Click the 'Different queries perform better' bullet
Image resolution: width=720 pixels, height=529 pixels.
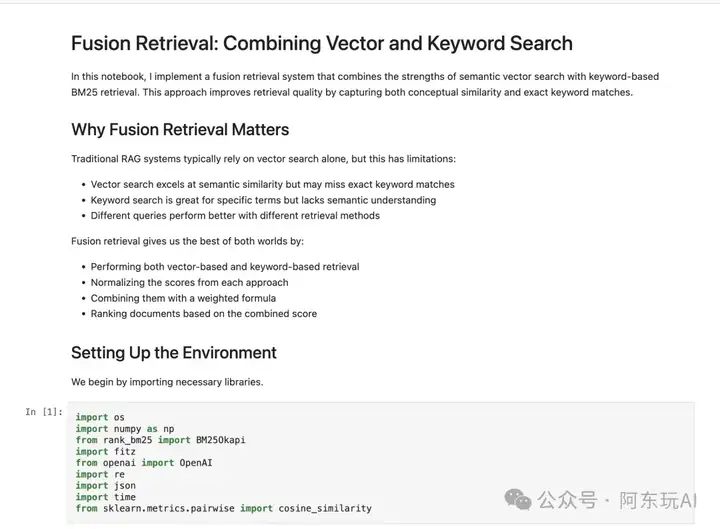point(235,216)
